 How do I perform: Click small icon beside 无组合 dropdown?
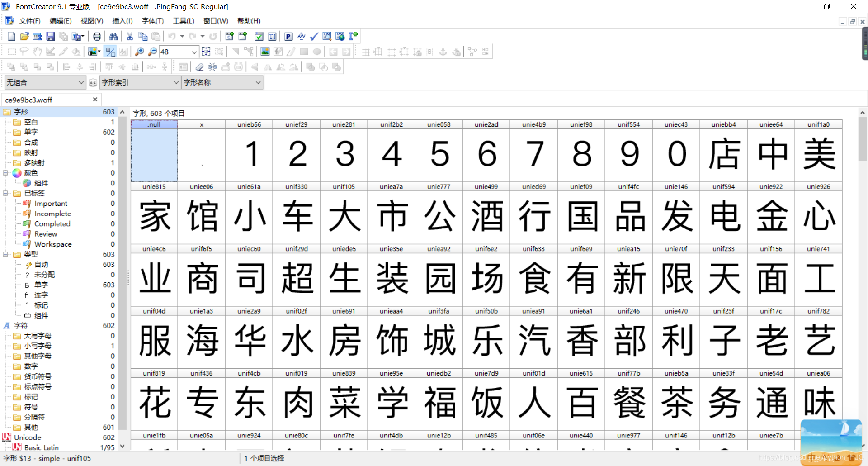[x=93, y=82]
